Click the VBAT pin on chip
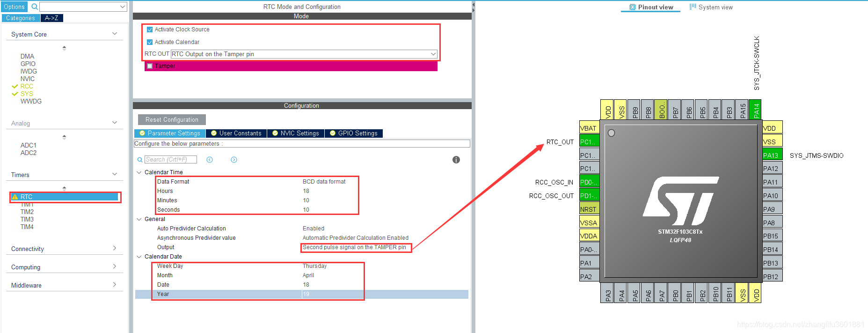The image size is (868, 333). (x=589, y=128)
